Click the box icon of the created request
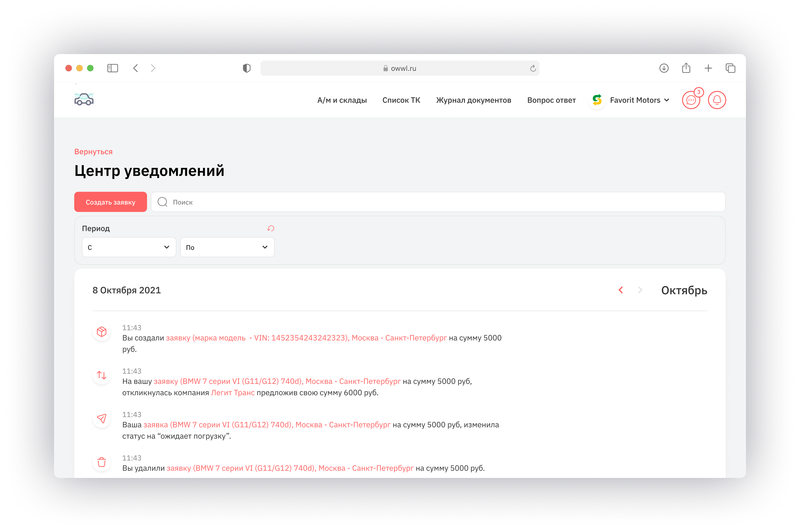Viewport: 800px width, 532px height. pyautogui.click(x=101, y=332)
